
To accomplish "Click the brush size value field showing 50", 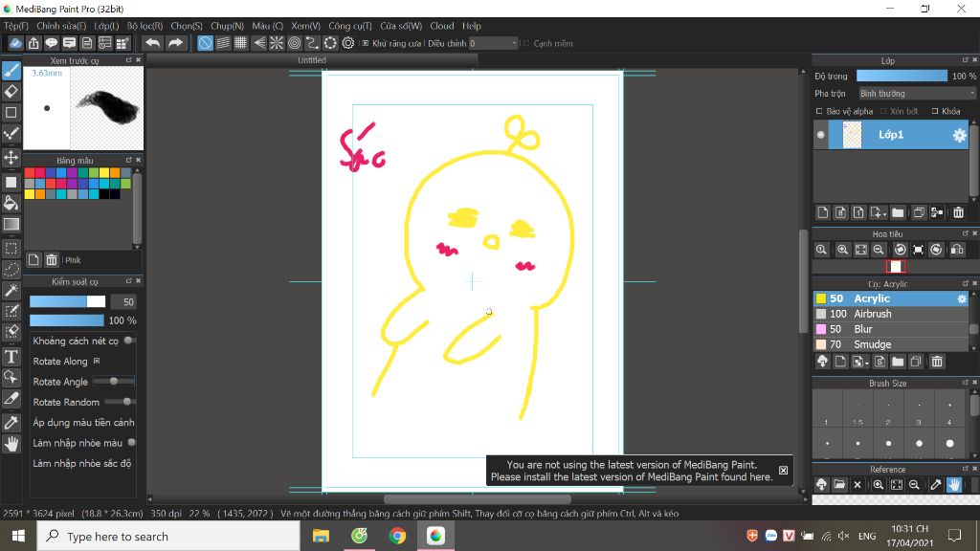I will 123,301.
